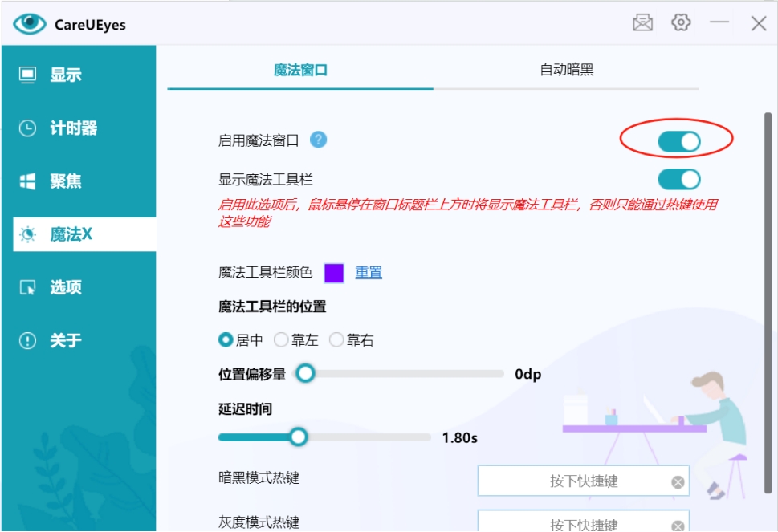
Task: Clear the 灰度模式热键 hotkey field
Action: [x=678, y=526]
